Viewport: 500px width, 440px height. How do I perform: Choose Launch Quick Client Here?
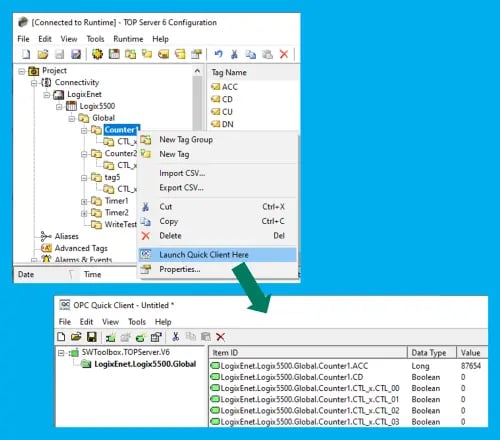[x=217, y=255]
